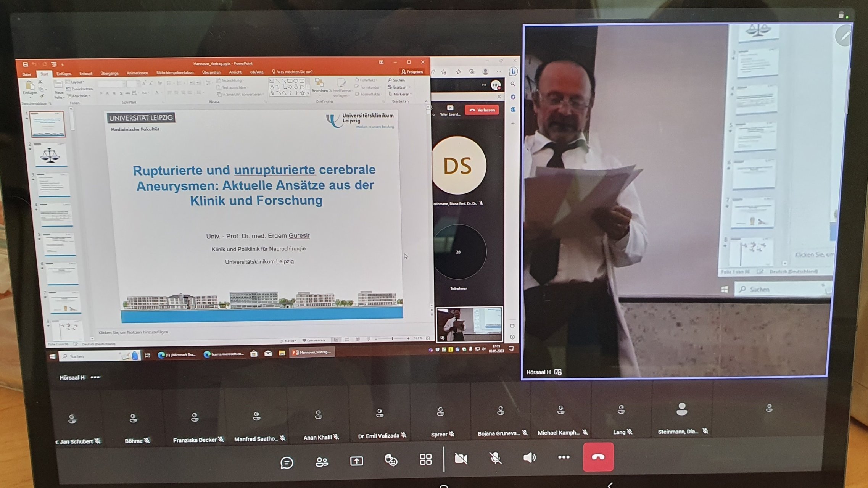Open the reactions raise-hand icon
Viewport: 868px width, 488px height.
tap(391, 460)
